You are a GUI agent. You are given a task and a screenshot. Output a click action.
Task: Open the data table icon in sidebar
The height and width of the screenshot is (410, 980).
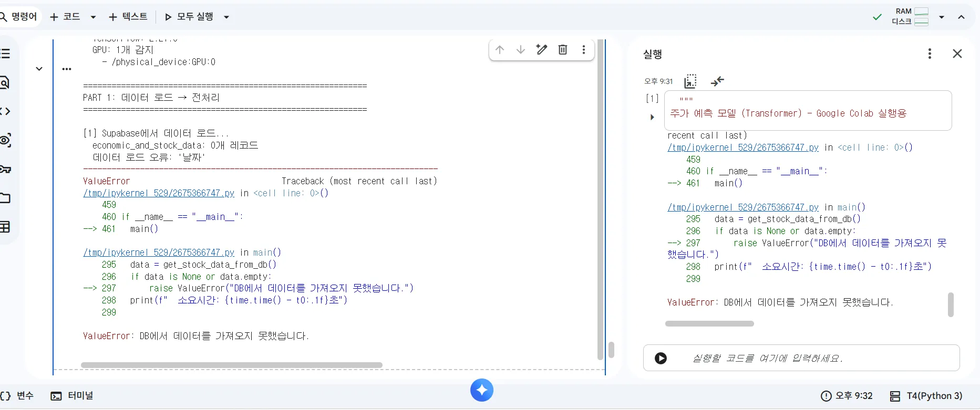click(x=5, y=227)
